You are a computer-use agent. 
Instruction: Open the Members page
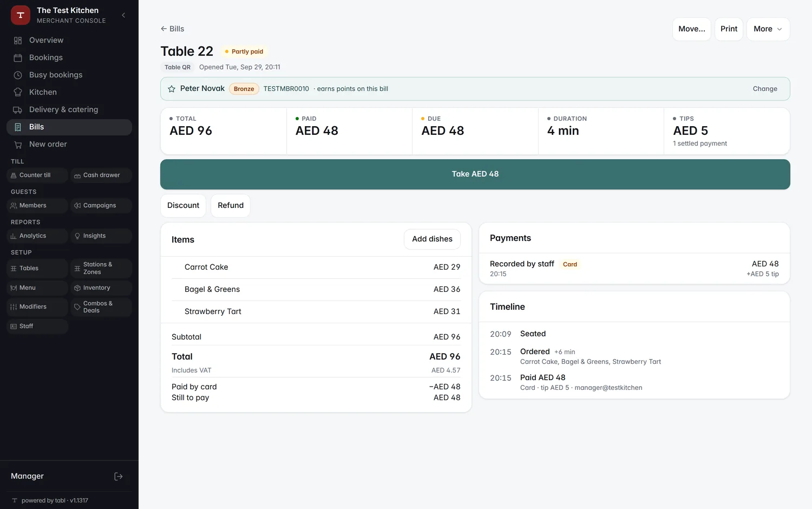click(x=37, y=205)
